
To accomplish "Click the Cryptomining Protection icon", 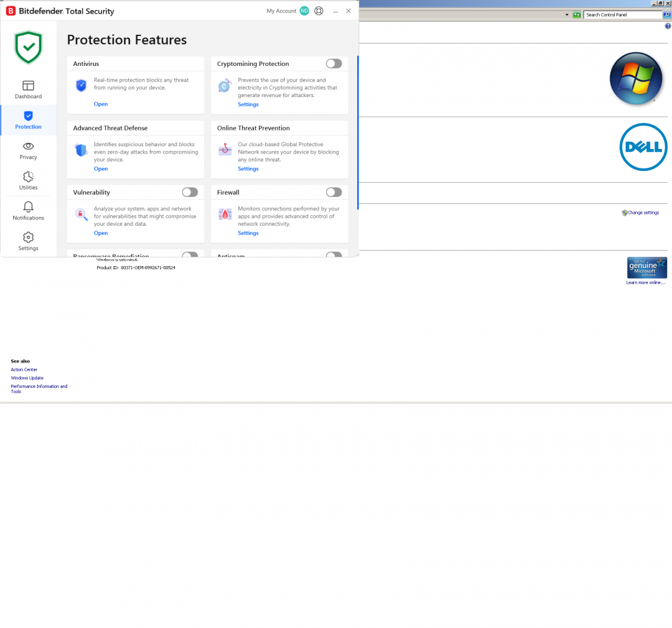I will point(225,86).
